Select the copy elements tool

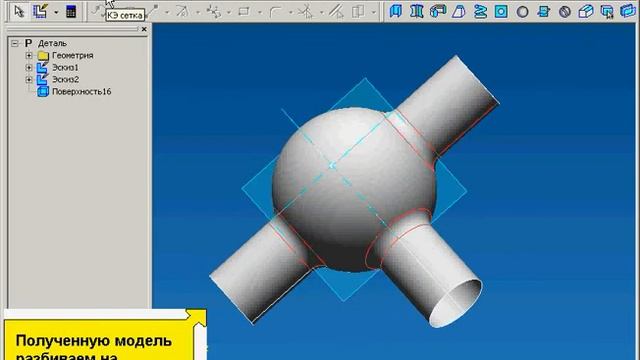tap(358, 11)
